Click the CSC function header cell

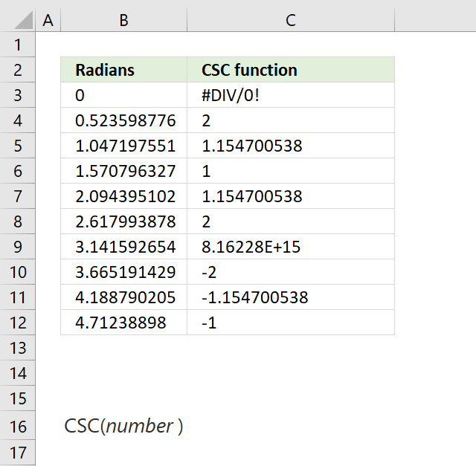click(291, 69)
